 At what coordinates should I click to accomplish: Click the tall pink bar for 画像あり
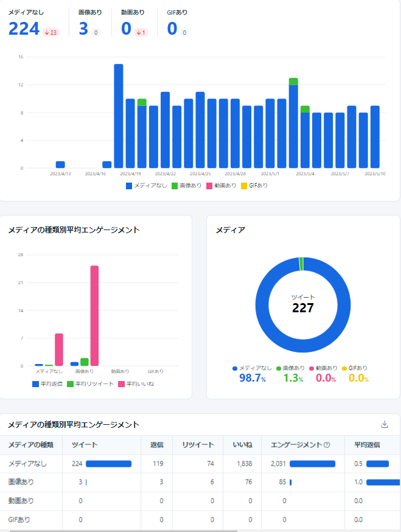point(94,315)
